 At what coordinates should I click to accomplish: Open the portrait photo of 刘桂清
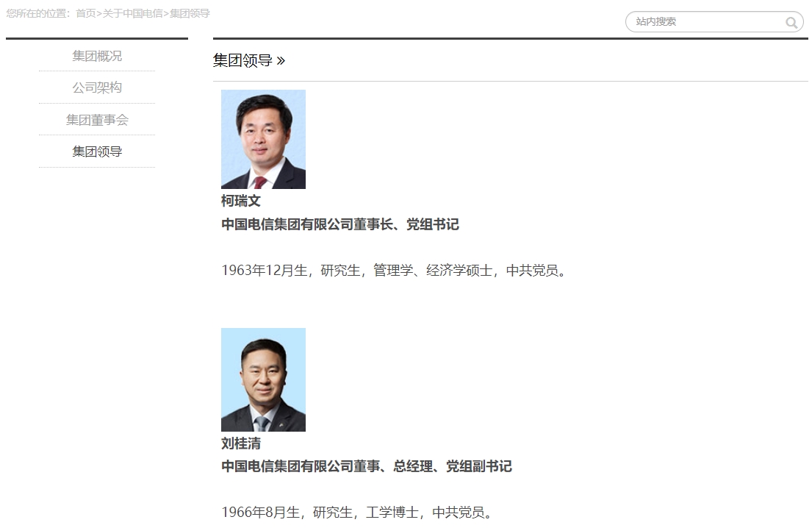263,379
